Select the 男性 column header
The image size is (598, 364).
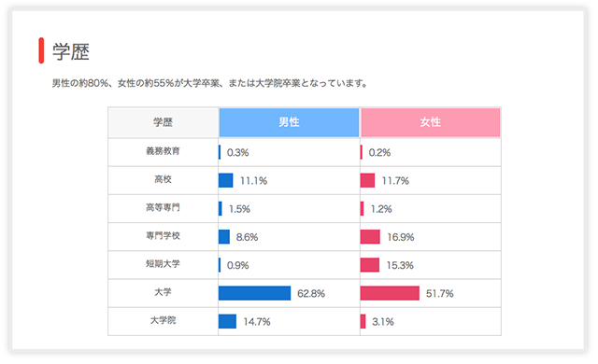click(x=289, y=122)
